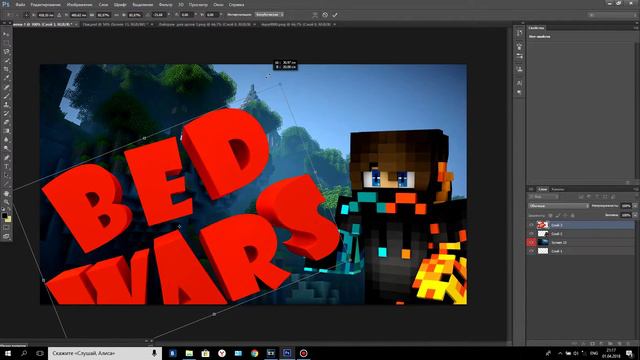Select the Brush tool
The image size is (640, 360).
tap(6, 96)
